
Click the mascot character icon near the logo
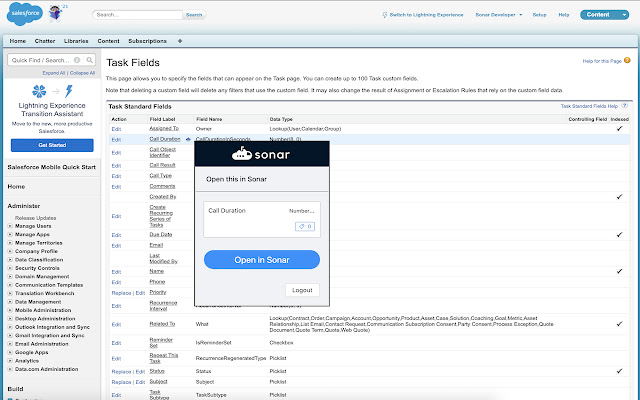[x=56, y=13]
